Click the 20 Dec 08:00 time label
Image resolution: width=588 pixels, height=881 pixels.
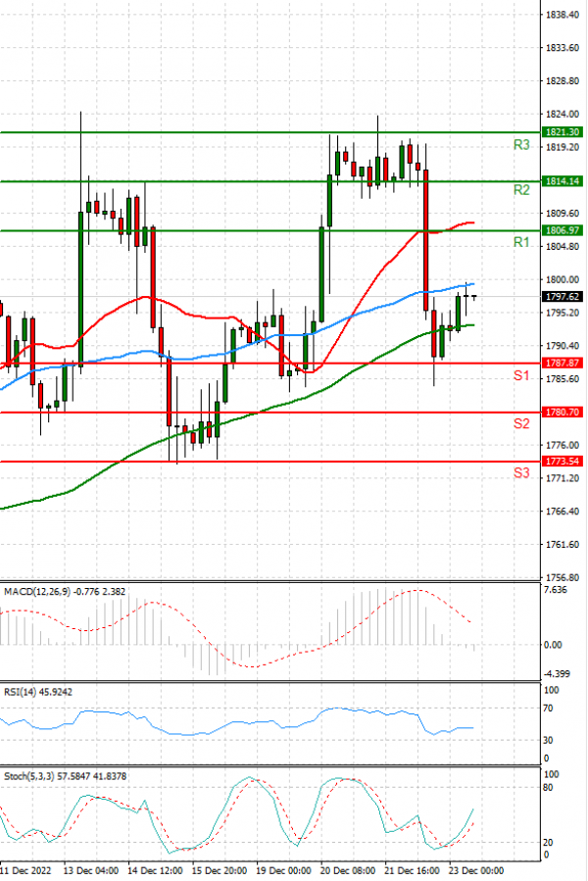point(347,871)
